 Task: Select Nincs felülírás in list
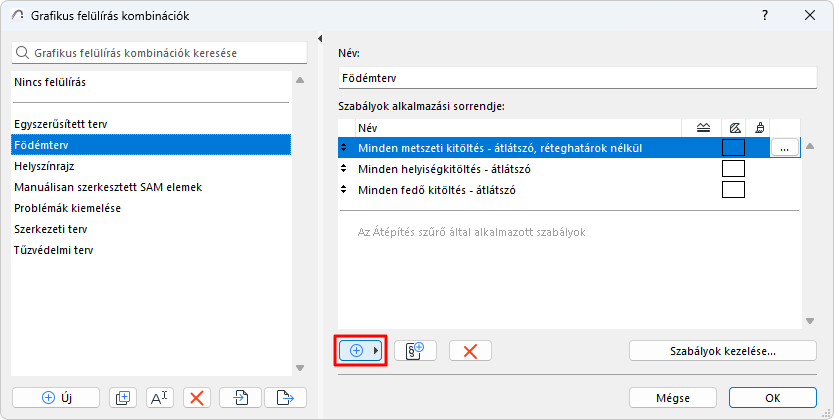click(x=151, y=82)
